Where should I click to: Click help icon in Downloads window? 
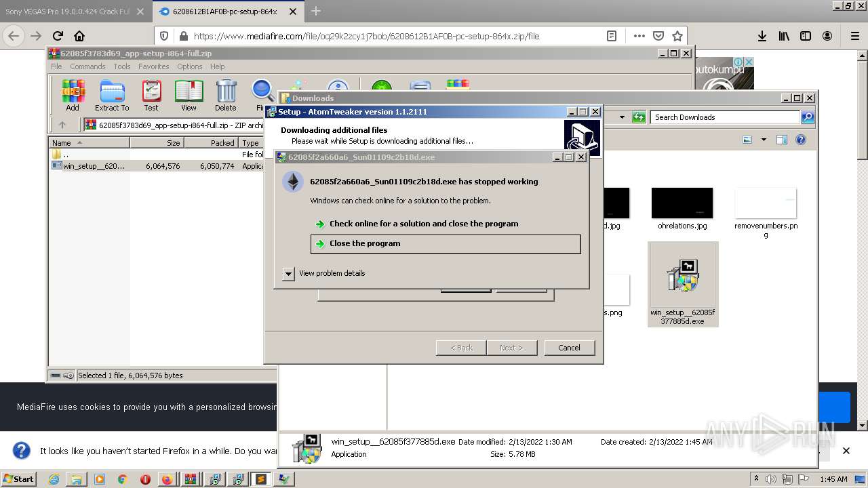point(801,140)
